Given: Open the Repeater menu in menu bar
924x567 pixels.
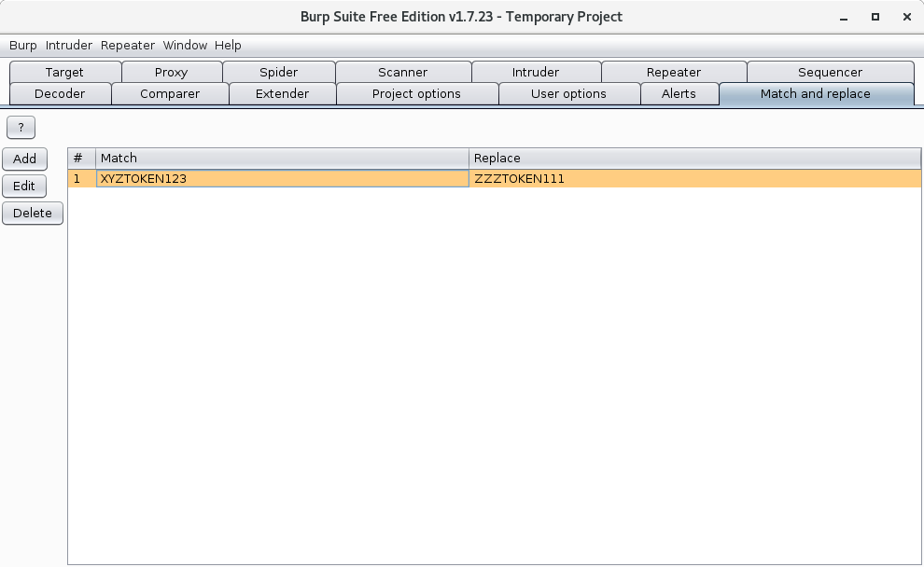Looking at the screenshot, I should [127, 46].
